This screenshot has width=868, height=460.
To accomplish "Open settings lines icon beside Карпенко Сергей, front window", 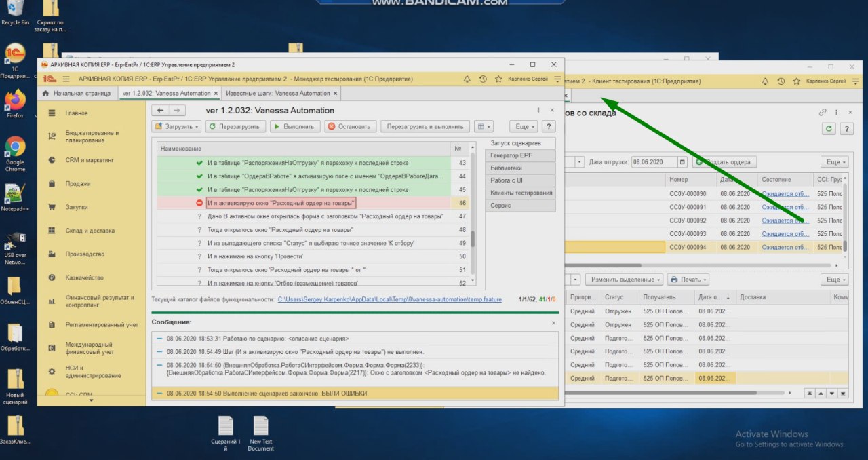I will coord(557,79).
